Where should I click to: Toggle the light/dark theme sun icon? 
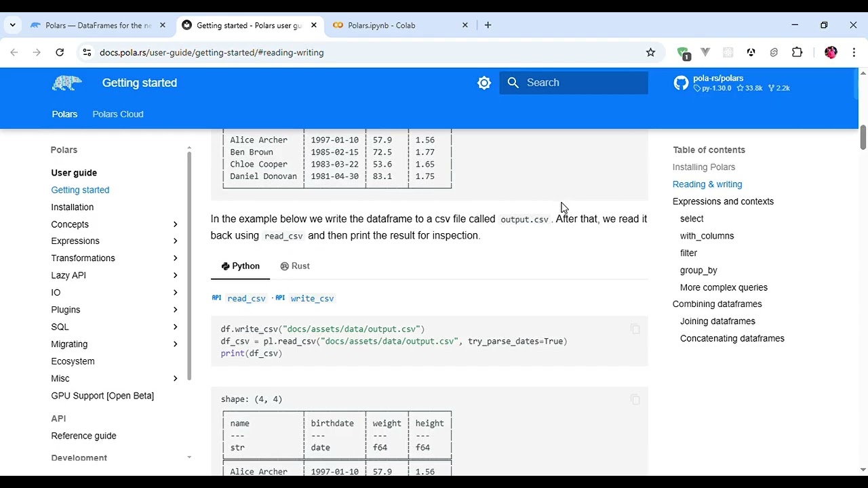point(484,83)
